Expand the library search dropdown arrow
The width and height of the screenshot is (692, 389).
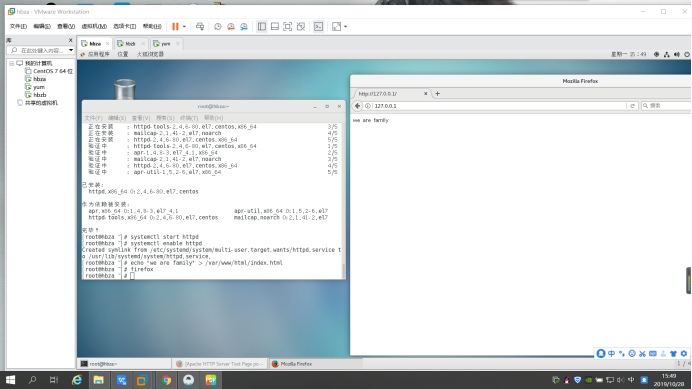pyautogui.click(x=71, y=50)
